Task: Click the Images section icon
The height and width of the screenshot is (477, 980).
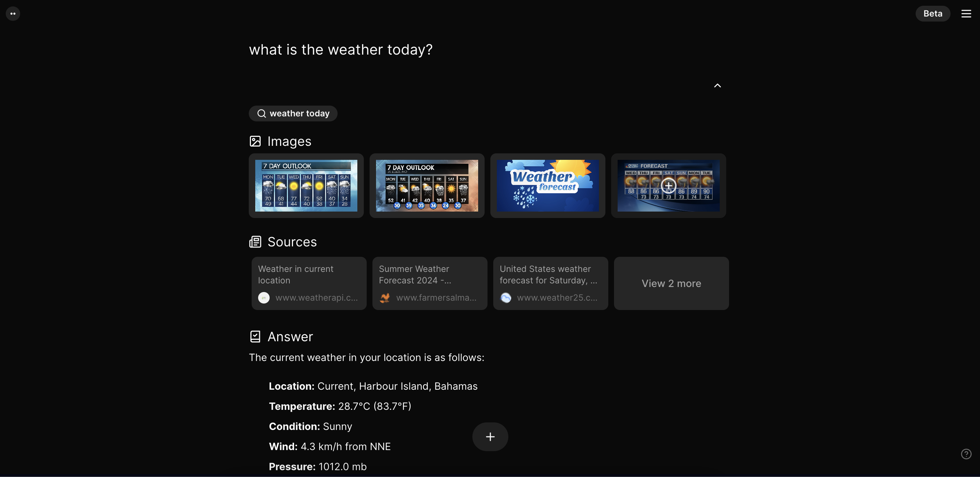Action: coord(255,142)
